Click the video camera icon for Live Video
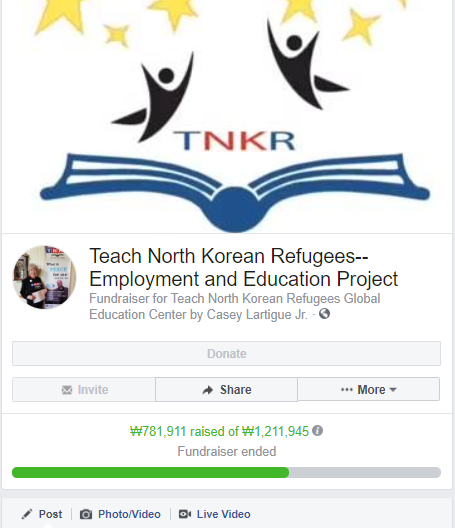 click(x=185, y=514)
